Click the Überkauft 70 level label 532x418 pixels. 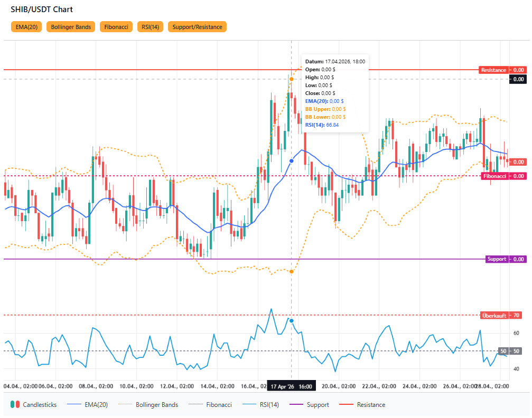(494, 316)
